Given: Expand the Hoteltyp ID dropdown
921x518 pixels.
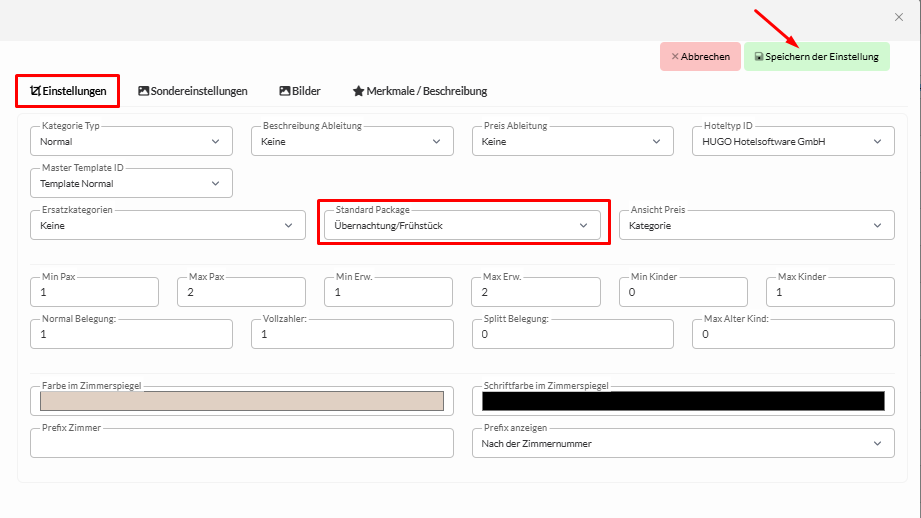Looking at the screenshot, I should (792, 142).
